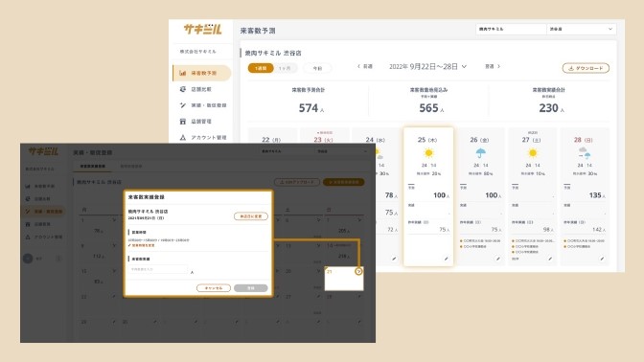Click the 230人 actual total value
The height and width of the screenshot is (362, 644).
point(551,108)
